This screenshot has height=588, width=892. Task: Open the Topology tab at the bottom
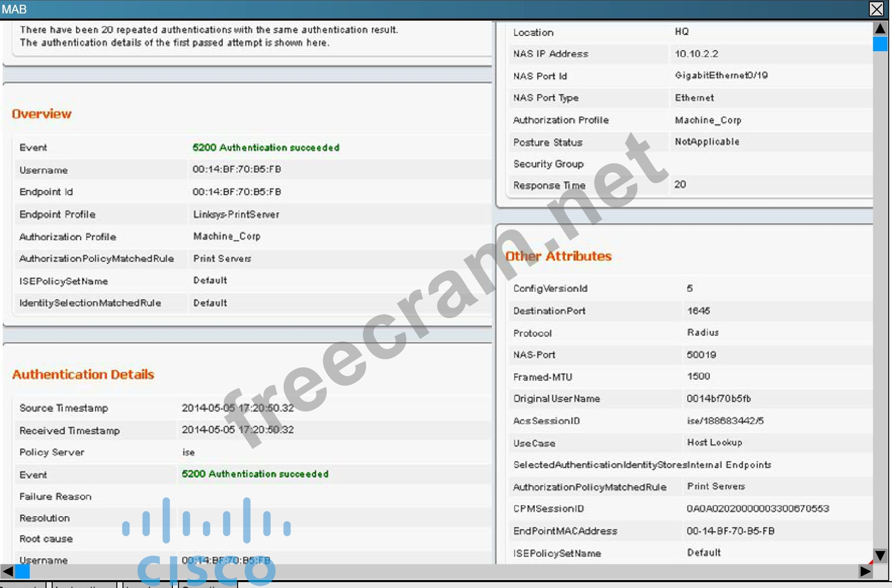point(148,586)
